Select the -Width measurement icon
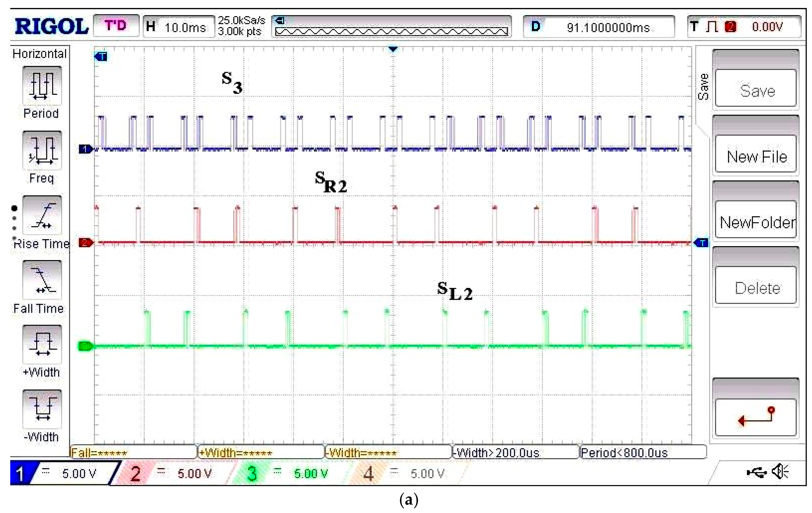The height and width of the screenshot is (513, 812). pos(42,409)
